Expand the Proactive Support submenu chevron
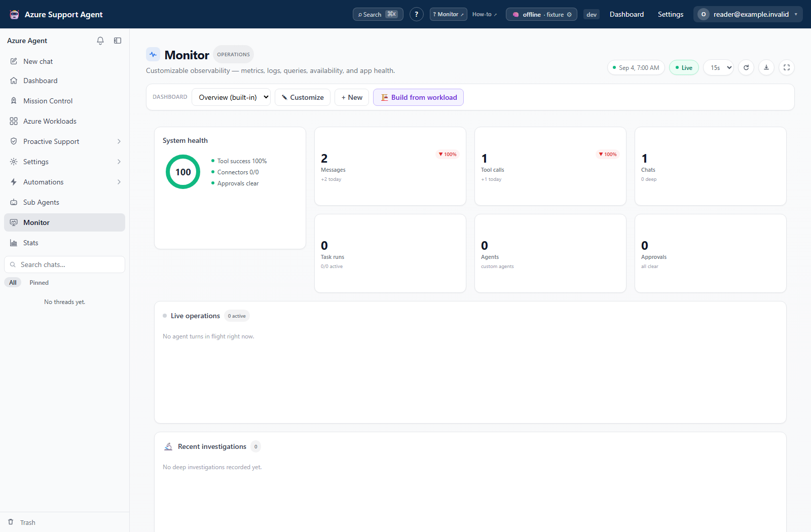This screenshot has width=811, height=532. click(119, 141)
